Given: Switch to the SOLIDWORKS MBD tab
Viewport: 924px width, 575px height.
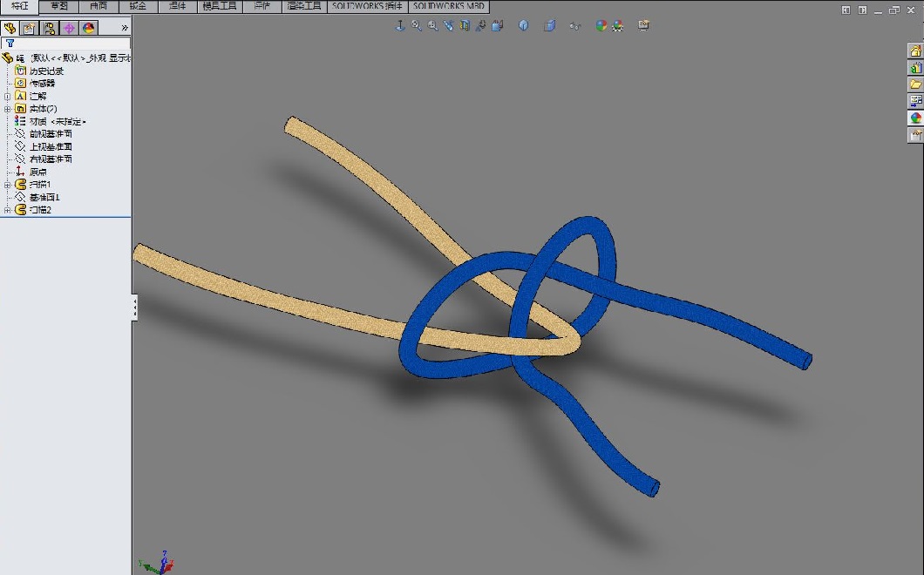Looking at the screenshot, I should (x=450, y=6).
